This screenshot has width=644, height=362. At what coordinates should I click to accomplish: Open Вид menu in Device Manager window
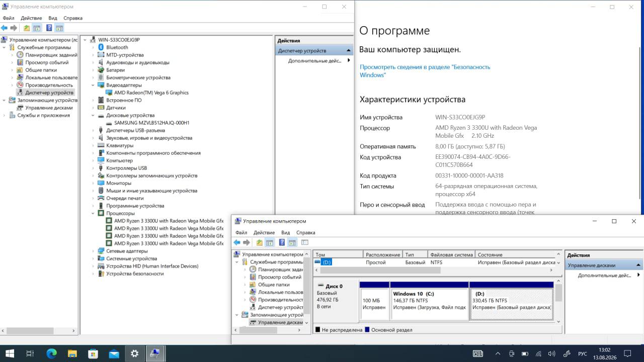coord(53,18)
